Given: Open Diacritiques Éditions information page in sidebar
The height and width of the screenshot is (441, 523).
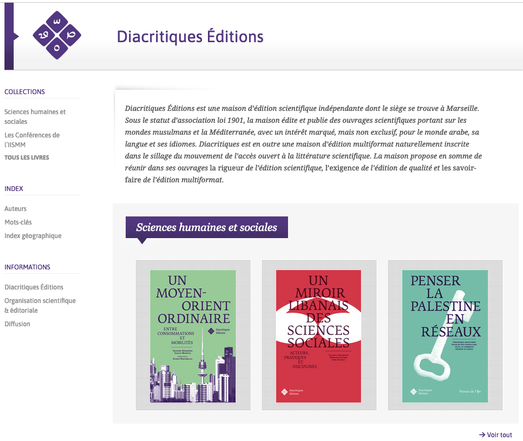Looking at the screenshot, I should tap(34, 287).
